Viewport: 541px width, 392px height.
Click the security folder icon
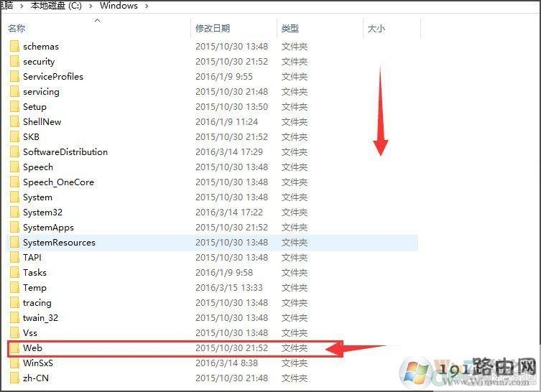[14, 61]
